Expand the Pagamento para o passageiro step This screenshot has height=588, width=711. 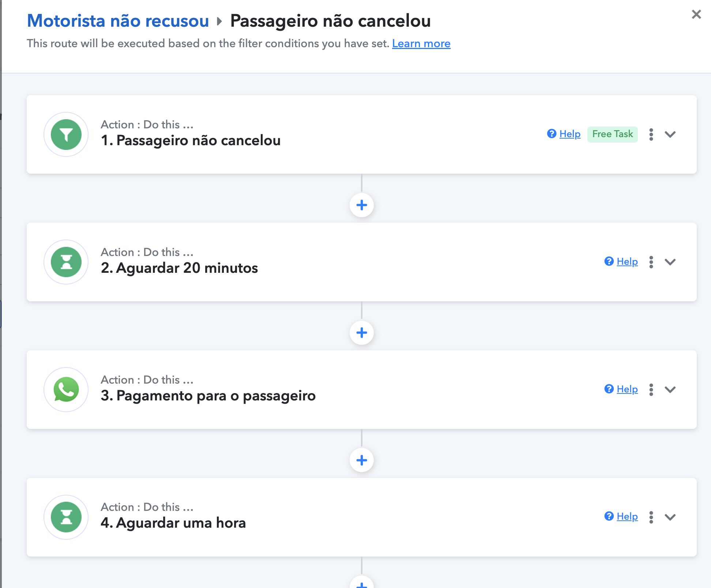[670, 390]
